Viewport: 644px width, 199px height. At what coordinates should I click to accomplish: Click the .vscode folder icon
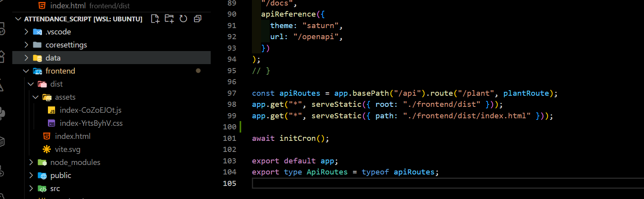(x=38, y=32)
